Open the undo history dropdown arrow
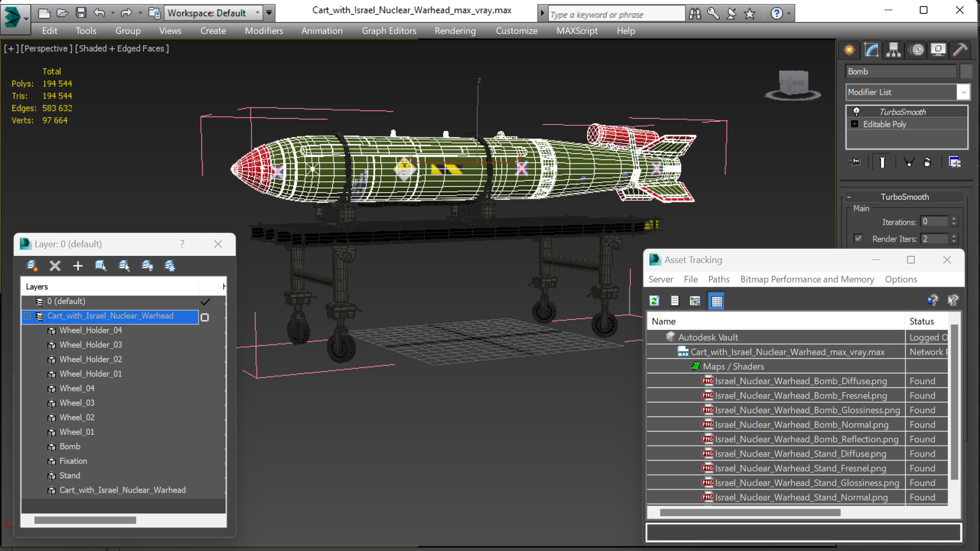This screenshot has width=980, height=551. coord(112,13)
